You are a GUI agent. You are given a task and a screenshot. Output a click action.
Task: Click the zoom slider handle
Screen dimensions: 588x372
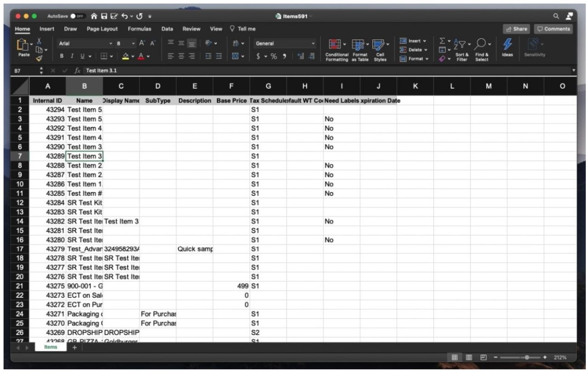click(x=526, y=357)
